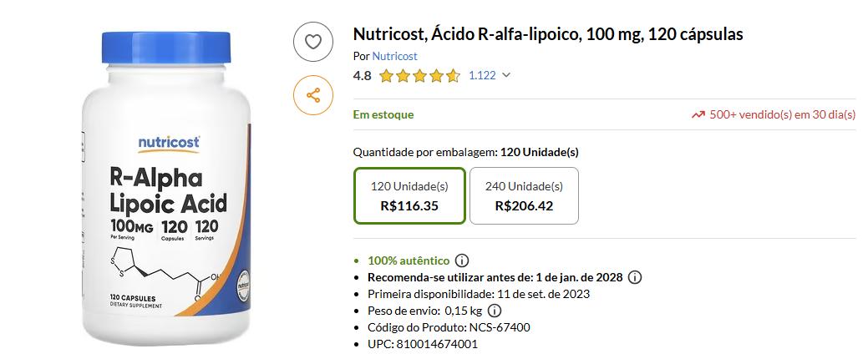Image resolution: width=868 pixels, height=354 pixels.
Task: Open the Nutricost brand link
Action: click(394, 56)
